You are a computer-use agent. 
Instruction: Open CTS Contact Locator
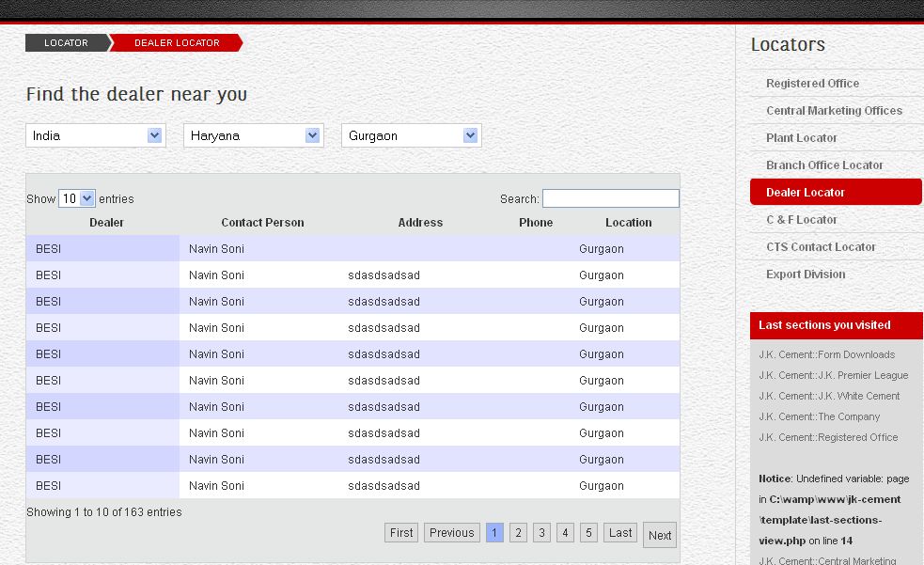point(821,246)
